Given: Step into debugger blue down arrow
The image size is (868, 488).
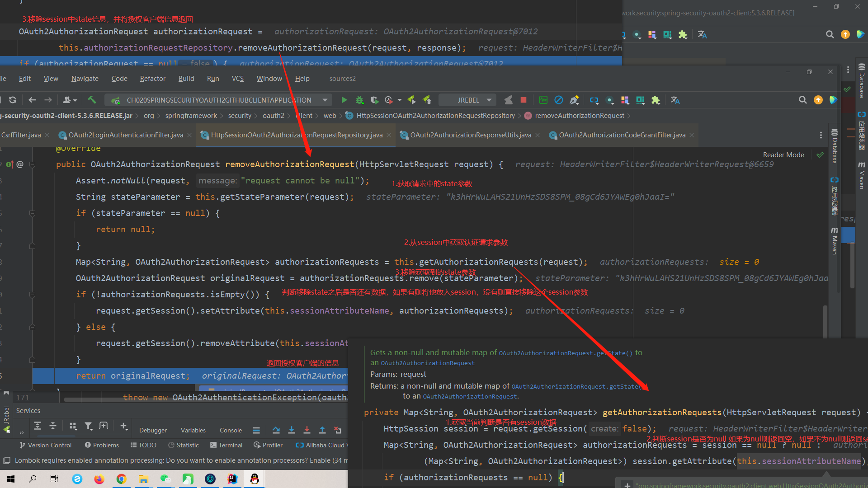Looking at the screenshot, I should [x=292, y=430].
